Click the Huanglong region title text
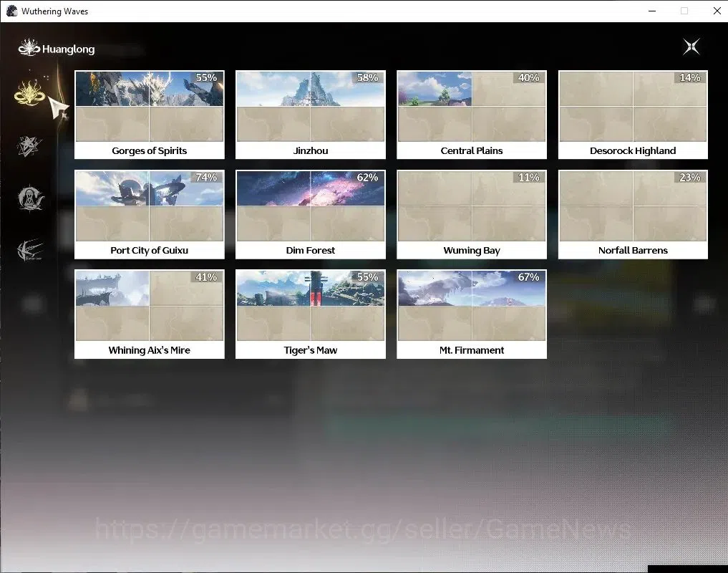The width and height of the screenshot is (728, 573). click(68, 49)
